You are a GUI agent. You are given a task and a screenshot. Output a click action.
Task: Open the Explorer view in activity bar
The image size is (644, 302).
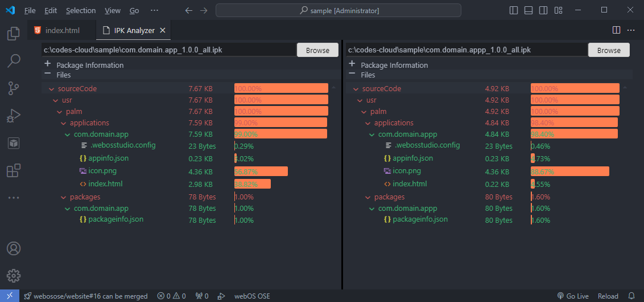pyautogui.click(x=14, y=34)
